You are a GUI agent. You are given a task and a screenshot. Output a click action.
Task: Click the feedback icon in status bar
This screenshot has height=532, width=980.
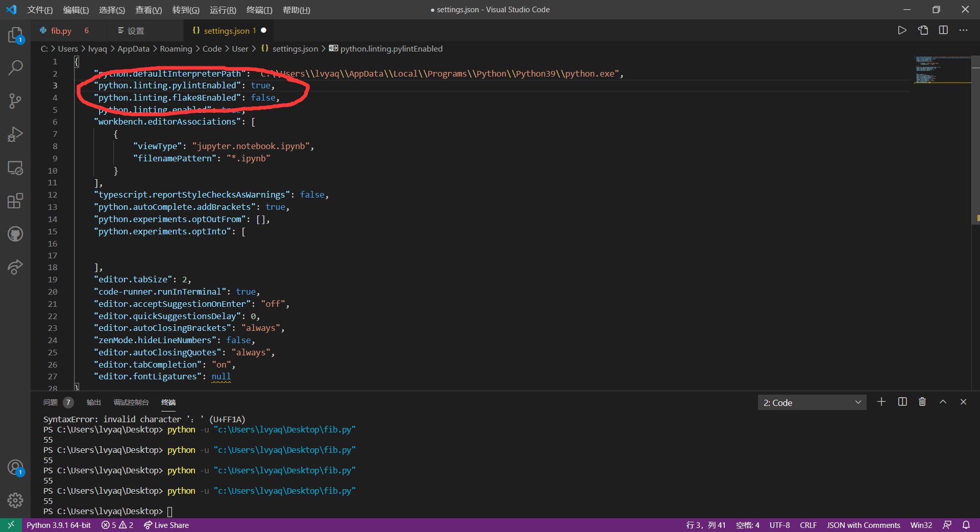[x=947, y=525]
